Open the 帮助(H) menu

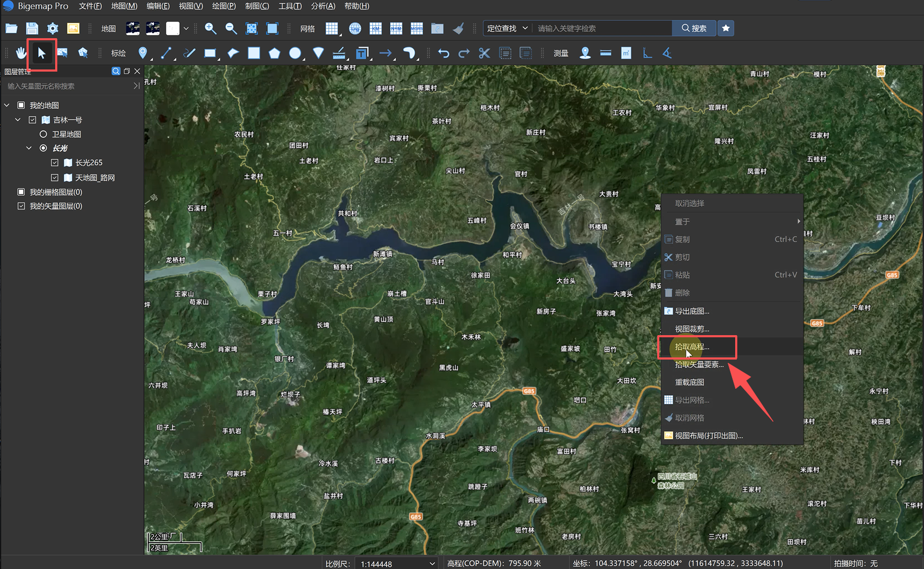[x=357, y=6]
